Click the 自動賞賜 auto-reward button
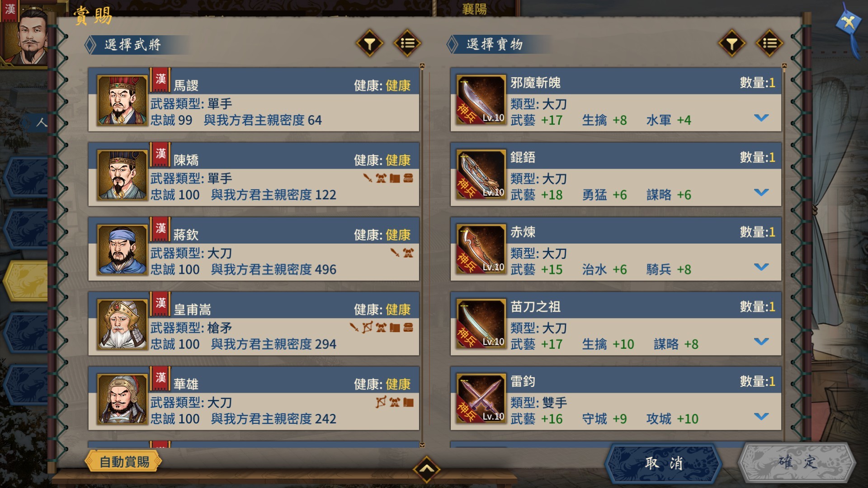 point(123,462)
